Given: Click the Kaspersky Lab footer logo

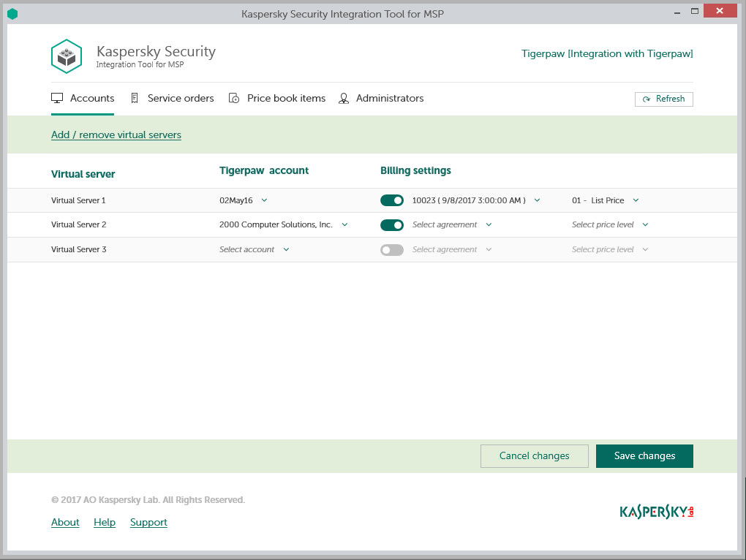Looking at the screenshot, I should pyautogui.click(x=656, y=511).
